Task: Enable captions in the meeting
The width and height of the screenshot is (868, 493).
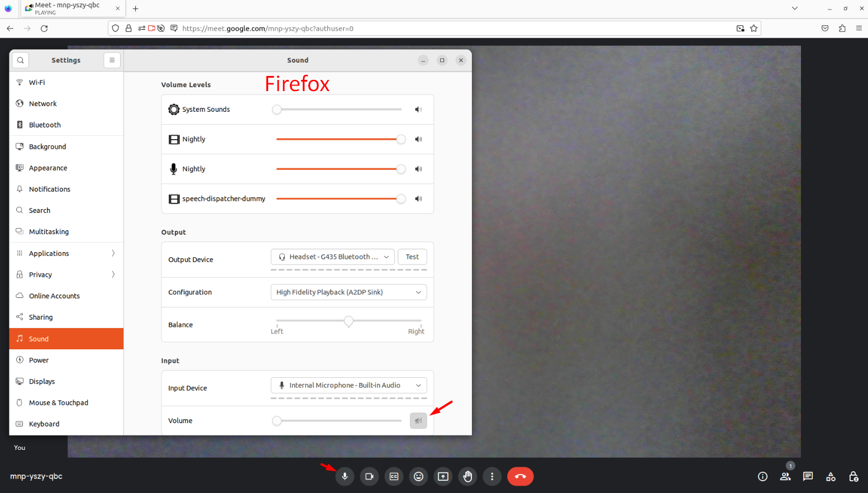Action: pos(394,476)
